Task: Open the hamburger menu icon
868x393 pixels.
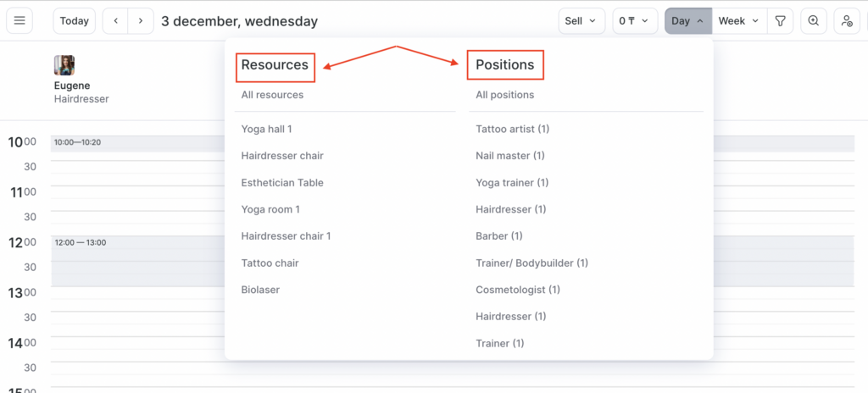Action: point(19,21)
